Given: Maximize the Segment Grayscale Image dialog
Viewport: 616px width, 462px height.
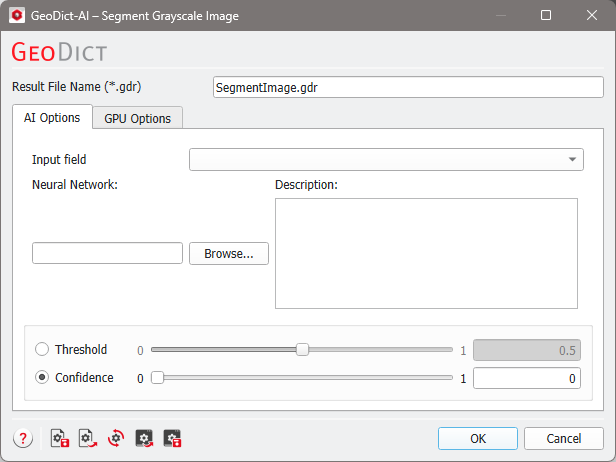Looking at the screenshot, I should (546, 15).
